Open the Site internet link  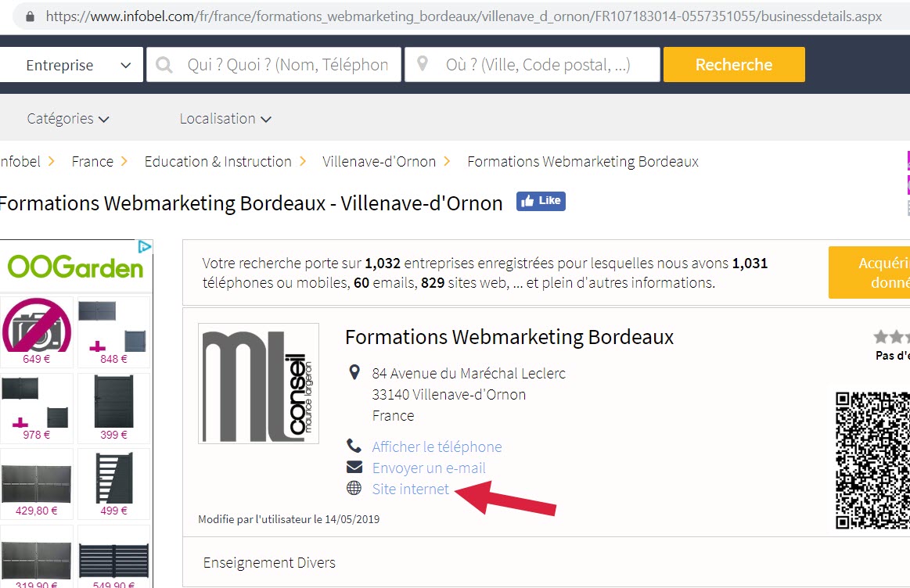[x=410, y=489]
